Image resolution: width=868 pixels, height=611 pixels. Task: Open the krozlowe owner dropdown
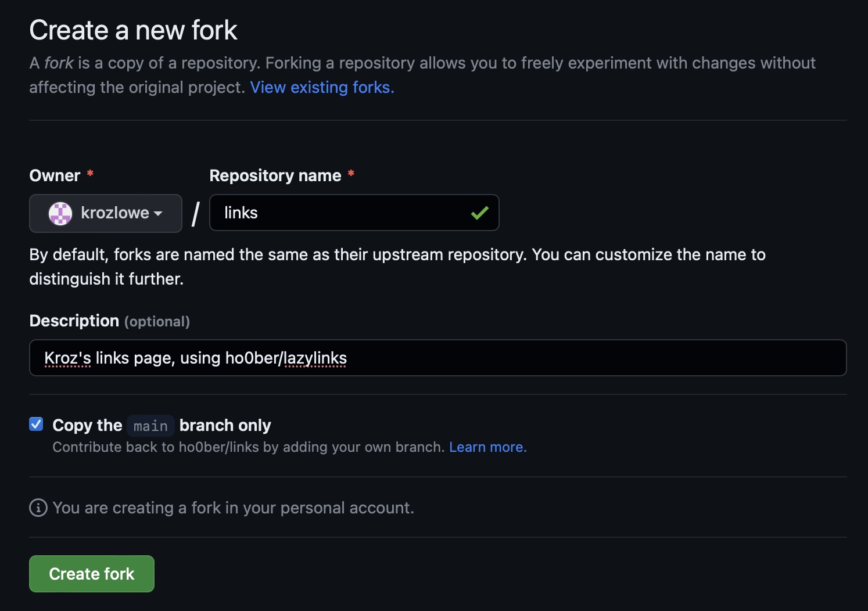point(106,213)
